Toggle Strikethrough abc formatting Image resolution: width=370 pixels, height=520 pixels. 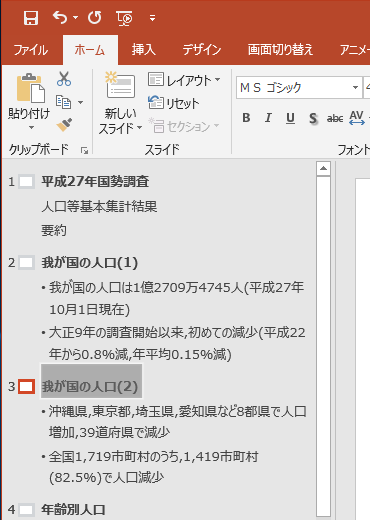[x=335, y=118]
